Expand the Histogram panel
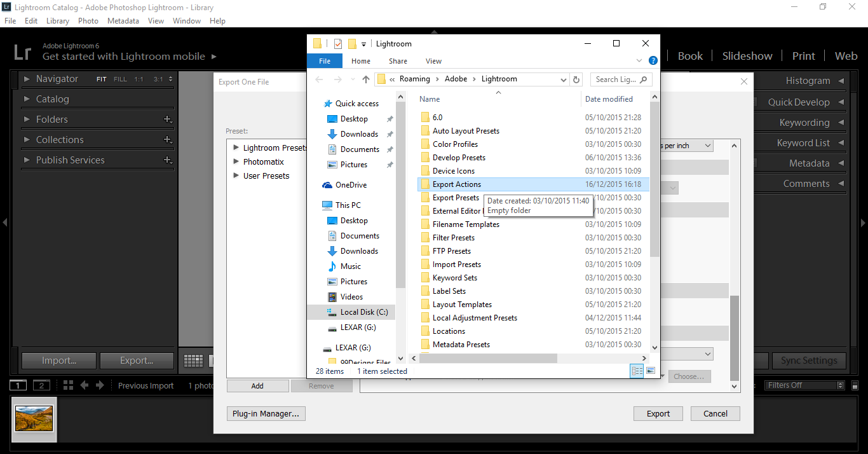Screen dimensions: 868x454 pyautogui.click(x=841, y=81)
